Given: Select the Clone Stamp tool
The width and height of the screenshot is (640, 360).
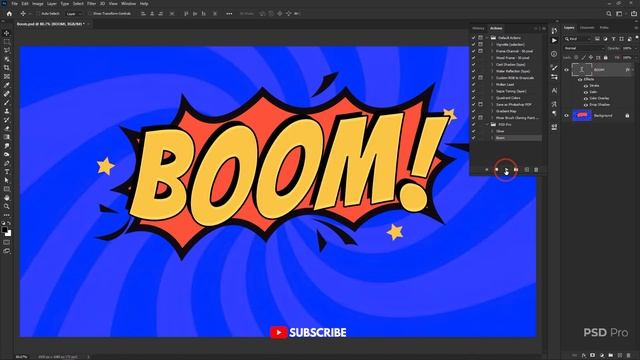Looking at the screenshot, I should tap(7, 111).
